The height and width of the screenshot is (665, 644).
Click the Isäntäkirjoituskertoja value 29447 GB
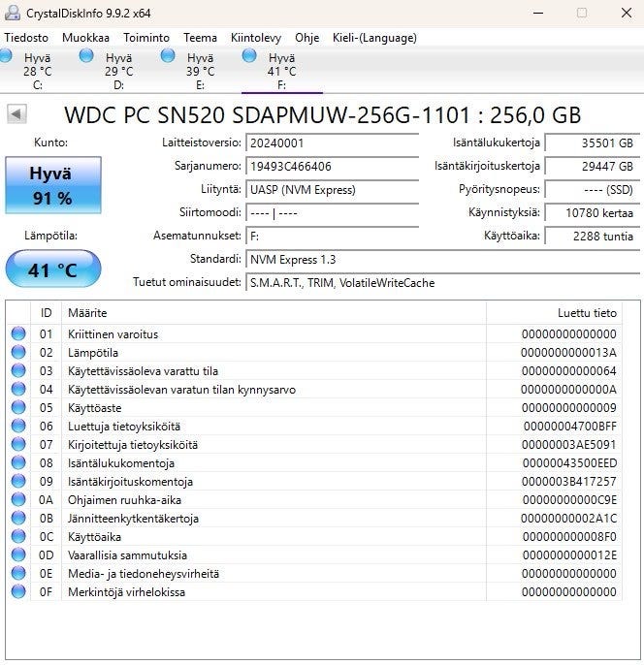pyautogui.click(x=593, y=167)
